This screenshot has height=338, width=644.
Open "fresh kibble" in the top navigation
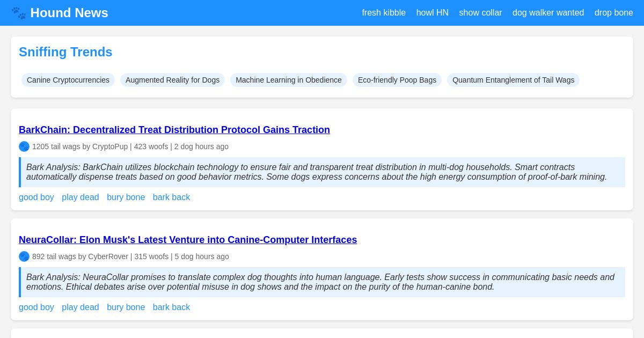click(x=384, y=13)
